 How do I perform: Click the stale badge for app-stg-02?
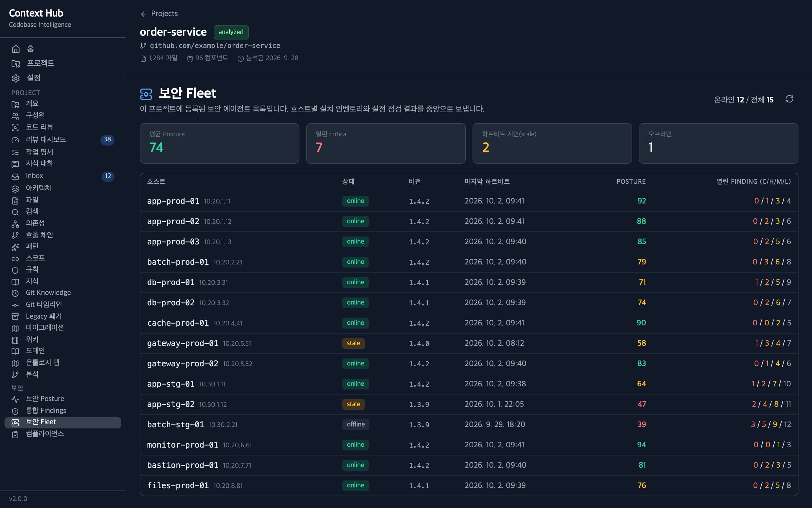(353, 404)
